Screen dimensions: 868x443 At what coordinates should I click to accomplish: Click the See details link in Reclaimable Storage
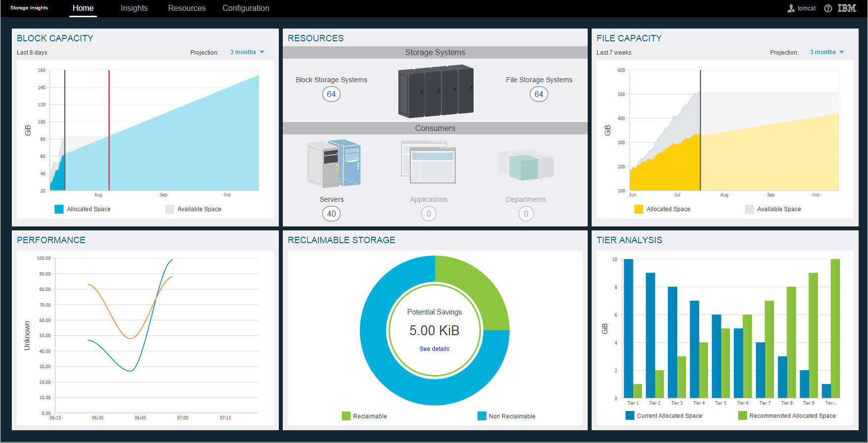[x=434, y=348]
